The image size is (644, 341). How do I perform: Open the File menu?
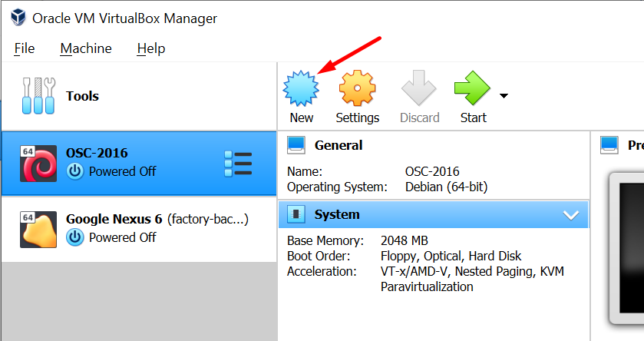coord(25,48)
